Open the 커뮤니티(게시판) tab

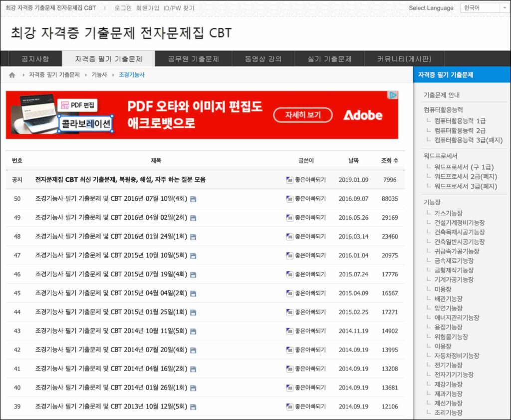tap(404, 59)
